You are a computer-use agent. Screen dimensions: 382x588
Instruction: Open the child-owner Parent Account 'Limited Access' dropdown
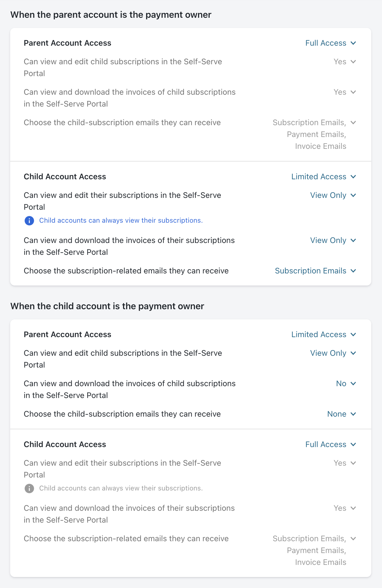point(323,335)
